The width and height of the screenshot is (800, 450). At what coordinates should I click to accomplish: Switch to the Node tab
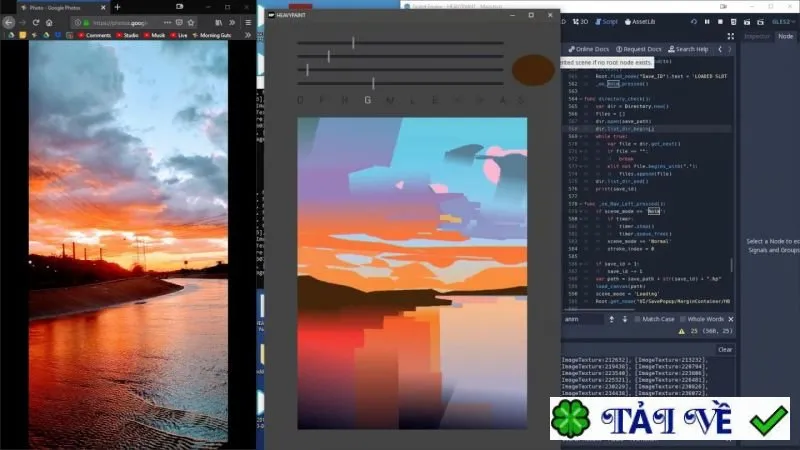(785, 36)
